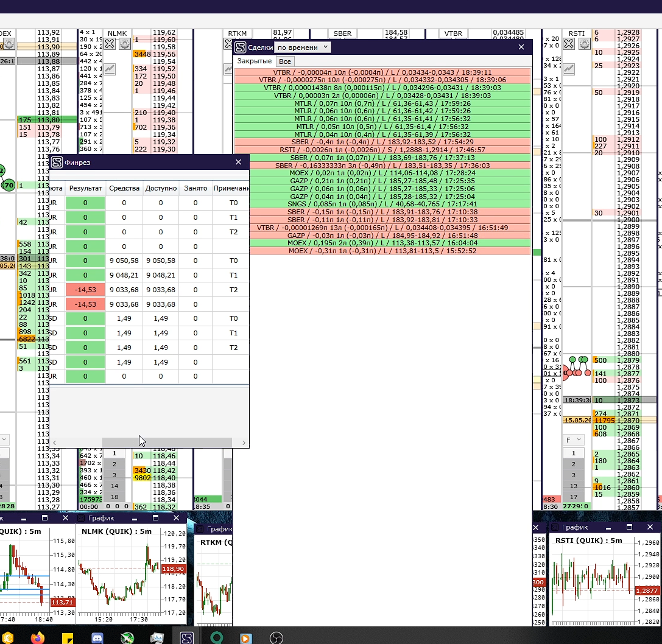
Task: Click the -14,53 result cell in T2 row
Action: click(85, 290)
